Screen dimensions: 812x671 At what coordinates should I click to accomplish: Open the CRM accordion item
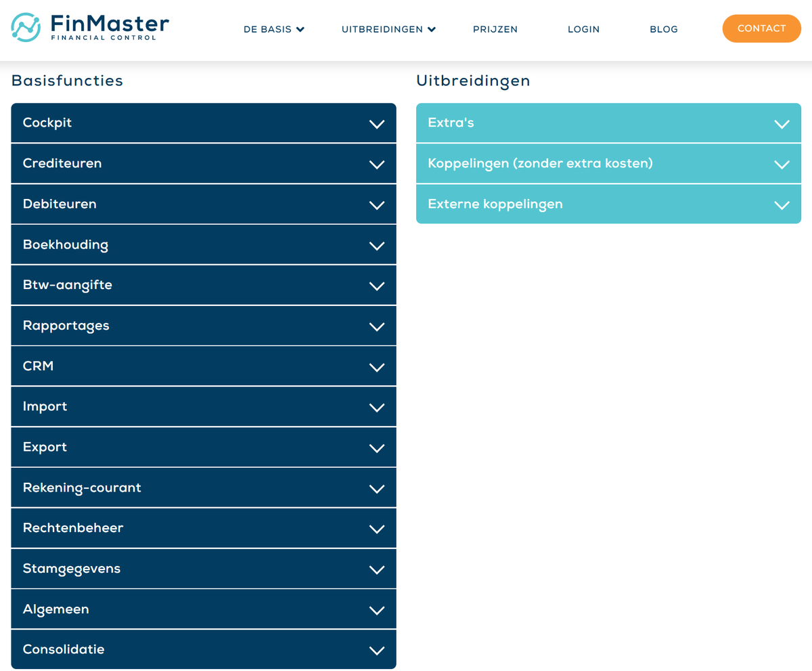pyautogui.click(x=203, y=366)
